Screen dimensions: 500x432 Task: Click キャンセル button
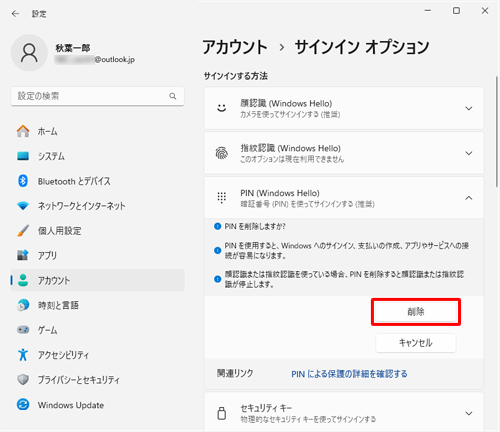click(x=416, y=343)
